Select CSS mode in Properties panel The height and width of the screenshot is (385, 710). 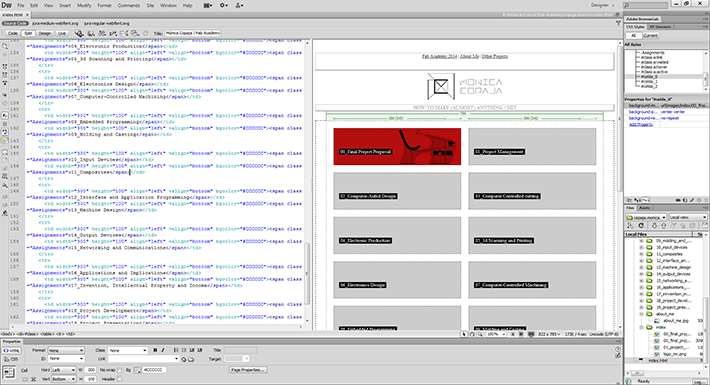click(11, 359)
